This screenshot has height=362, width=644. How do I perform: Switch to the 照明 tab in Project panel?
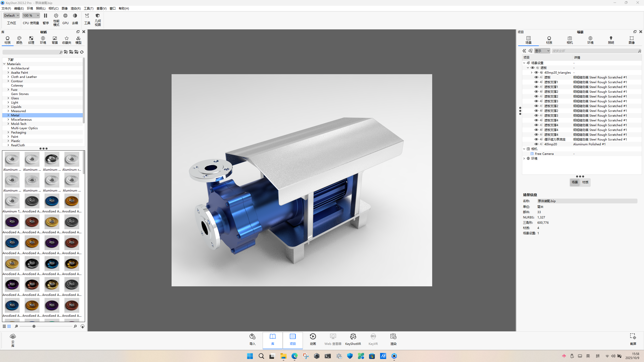coord(611,40)
